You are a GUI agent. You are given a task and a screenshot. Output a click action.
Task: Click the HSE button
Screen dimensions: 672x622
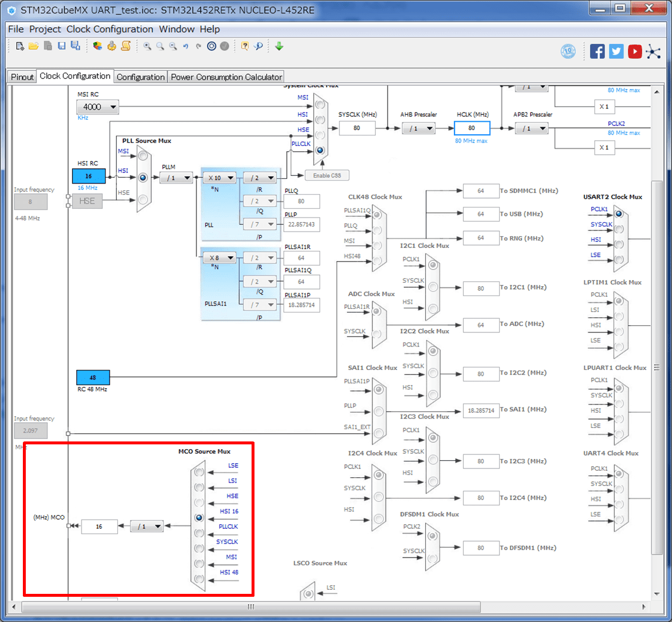(x=87, y=201)
